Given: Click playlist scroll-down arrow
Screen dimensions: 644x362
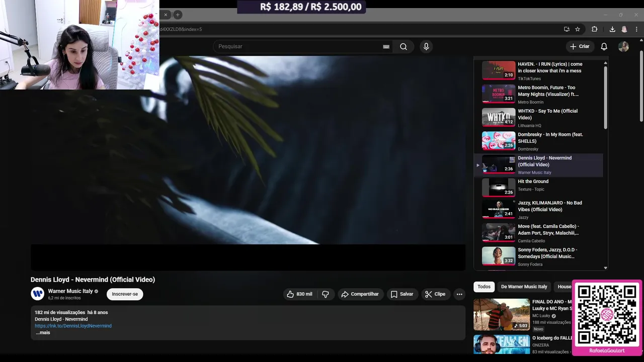Looking at the screenshot, I should (x=605, y=268).
